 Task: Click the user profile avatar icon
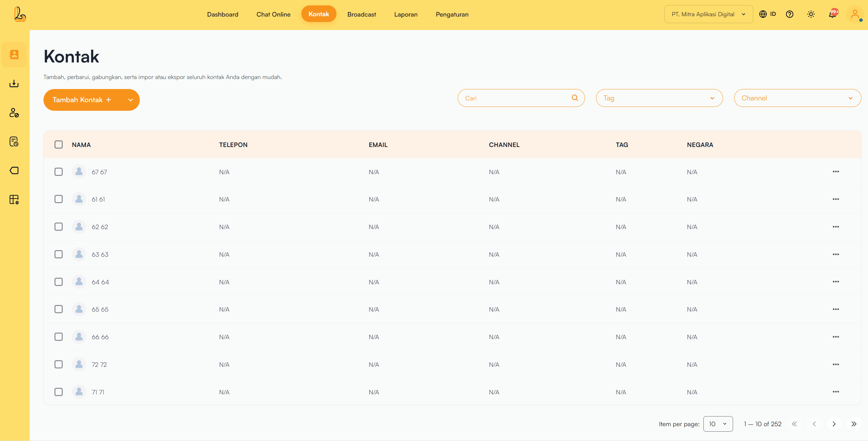[855, 14]
